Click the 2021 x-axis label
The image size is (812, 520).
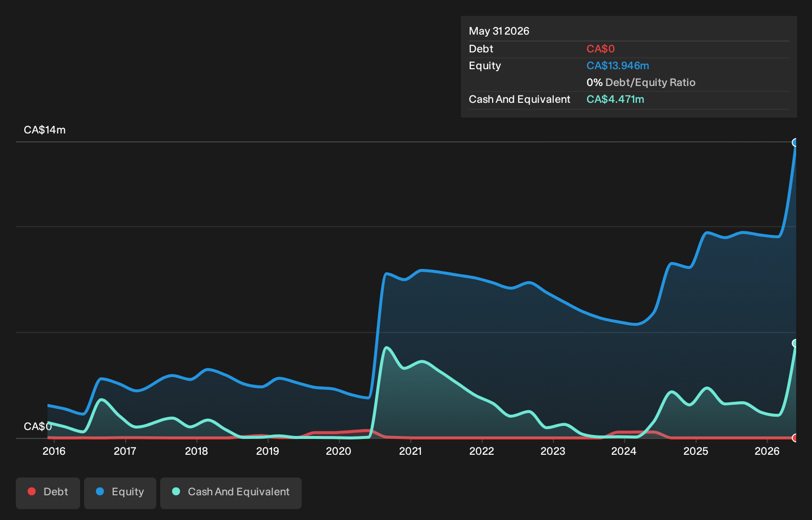coord(410,451)
